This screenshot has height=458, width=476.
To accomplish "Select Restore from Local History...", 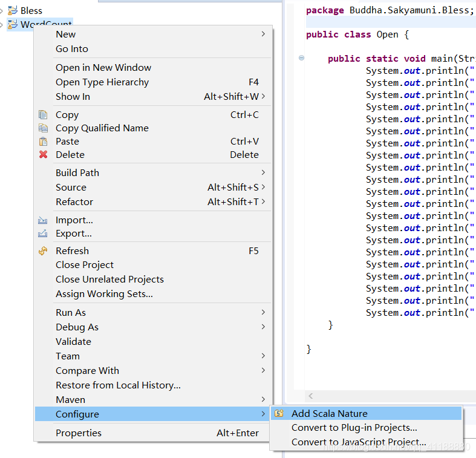I will point(153,385).
